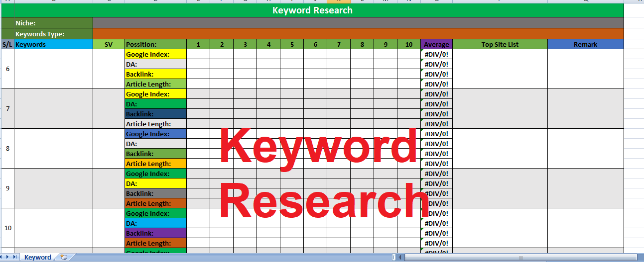Click the Keywords cell for entry 6
The image size is (644, 262).
click(54, 69)
